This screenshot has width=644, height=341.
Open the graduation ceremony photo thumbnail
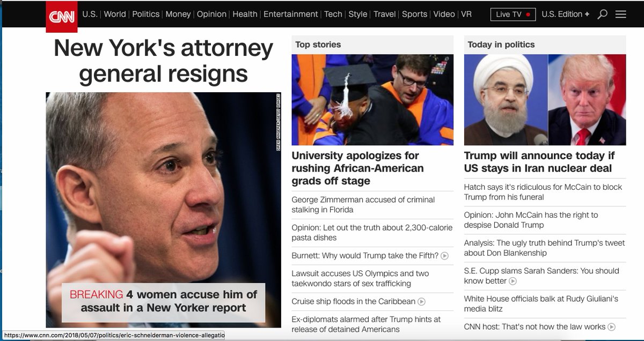click(x=372, y=100)
